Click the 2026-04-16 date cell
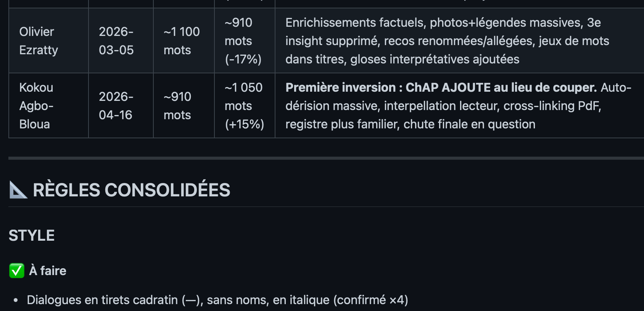Screen dimensions: 644x311 [x=121, y=106]
